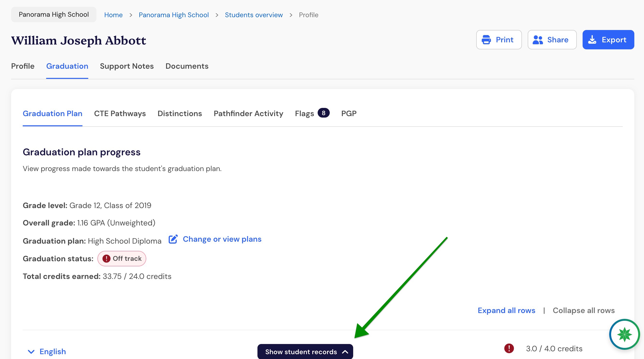This screenshot has width=644, height=359.
Task: Open the CTE Pathways tab
Action: pyautogui.click(x=120, y=113)
